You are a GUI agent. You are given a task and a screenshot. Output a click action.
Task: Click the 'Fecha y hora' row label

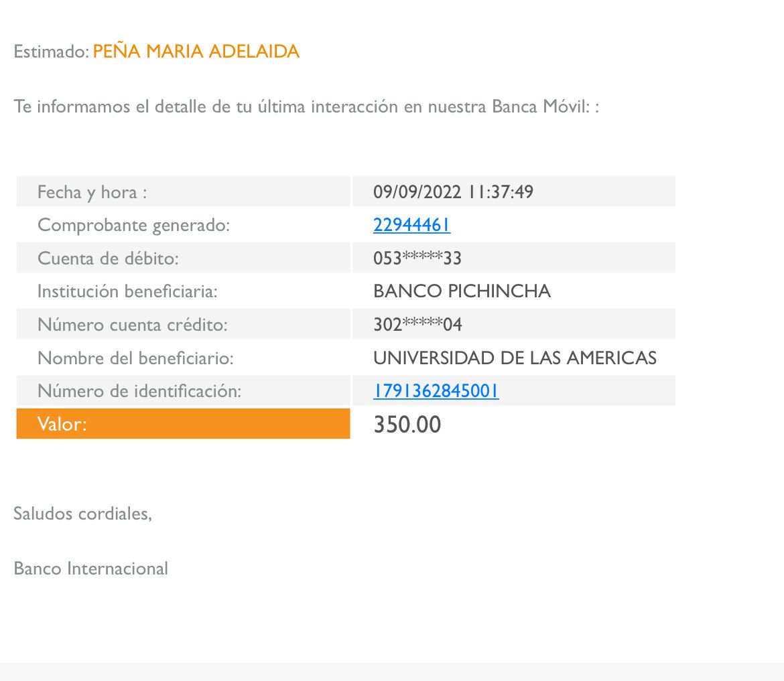tap(92, 192)
